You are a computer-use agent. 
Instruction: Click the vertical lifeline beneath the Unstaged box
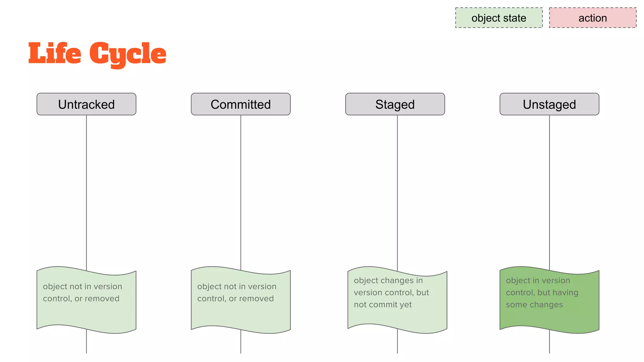549,189
